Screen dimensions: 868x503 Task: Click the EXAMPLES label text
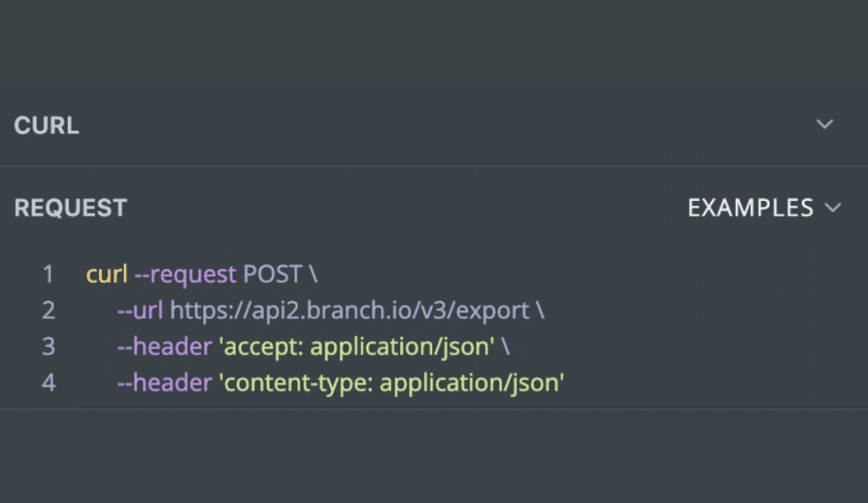tap(749, 208)
